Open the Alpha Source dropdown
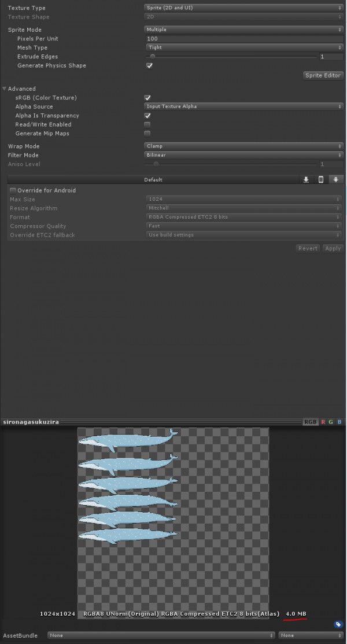 click(x=244, y=106)
